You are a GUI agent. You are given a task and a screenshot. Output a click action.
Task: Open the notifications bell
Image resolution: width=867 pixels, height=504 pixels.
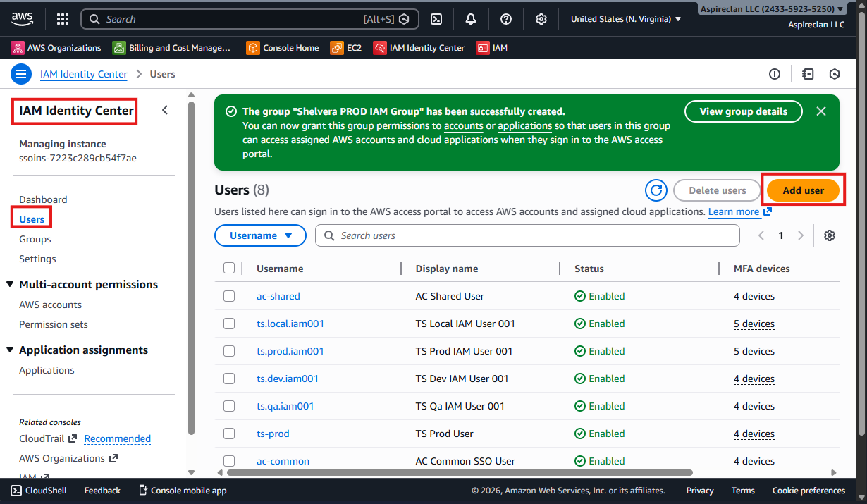coord(471,19)
